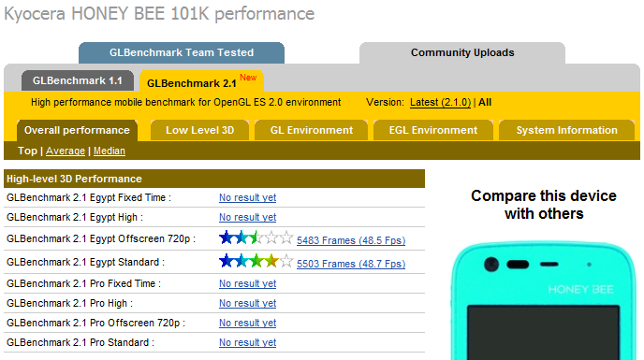Open Pro Offscreen 720p 'No result yet' link
This screenshot has width=644, height=360.
tap(248, 323)
